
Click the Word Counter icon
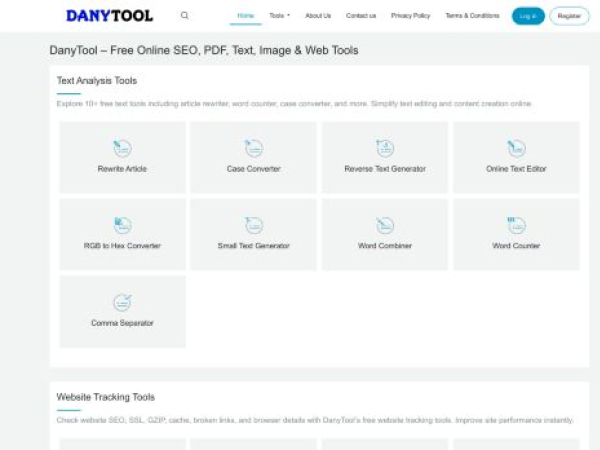click(x=516, y=225)
